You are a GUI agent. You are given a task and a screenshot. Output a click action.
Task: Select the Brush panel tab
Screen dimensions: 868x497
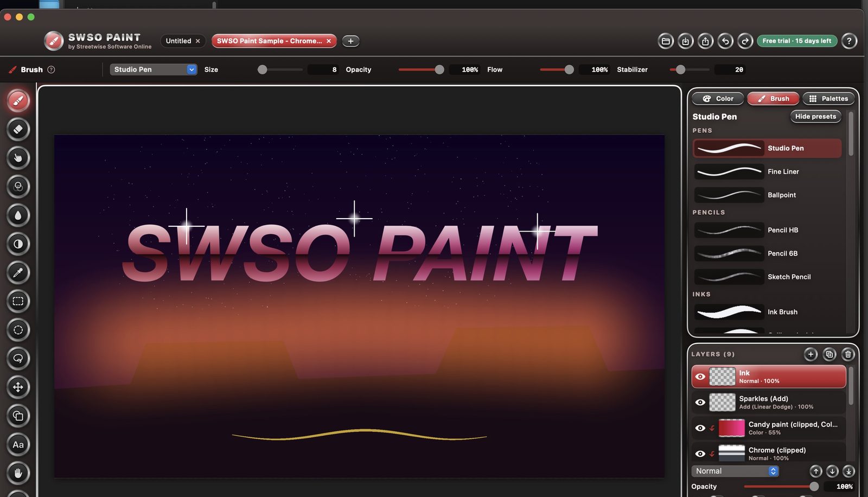point(773,98)
